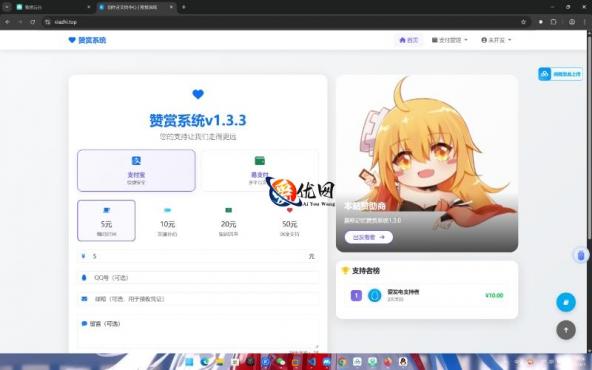Open File Explorer from the taskbar
The width and height of the screenshot is (592, 370).
pos(220,362)
